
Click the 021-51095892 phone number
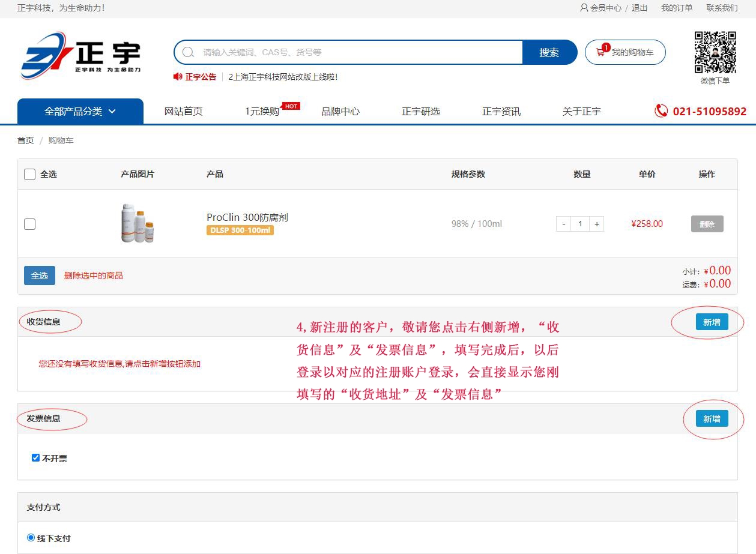click(710, 112)
